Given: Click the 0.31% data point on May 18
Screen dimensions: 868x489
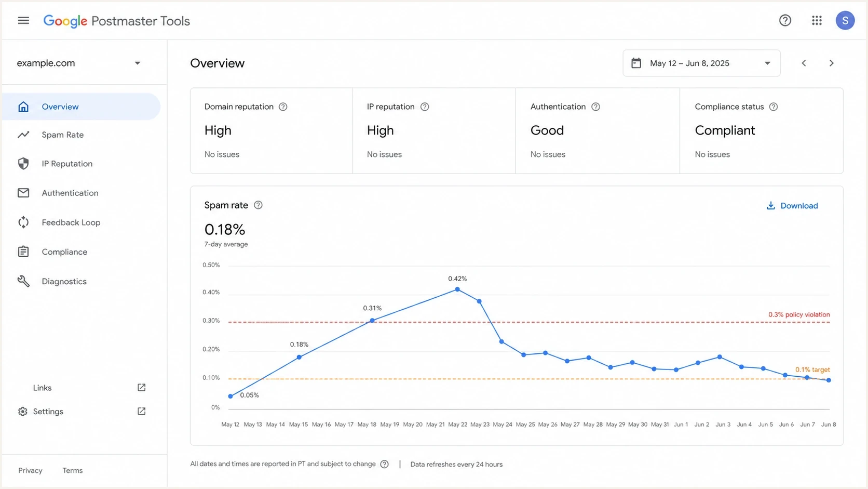Looking at the screenshot, I should tap(372, 321).
